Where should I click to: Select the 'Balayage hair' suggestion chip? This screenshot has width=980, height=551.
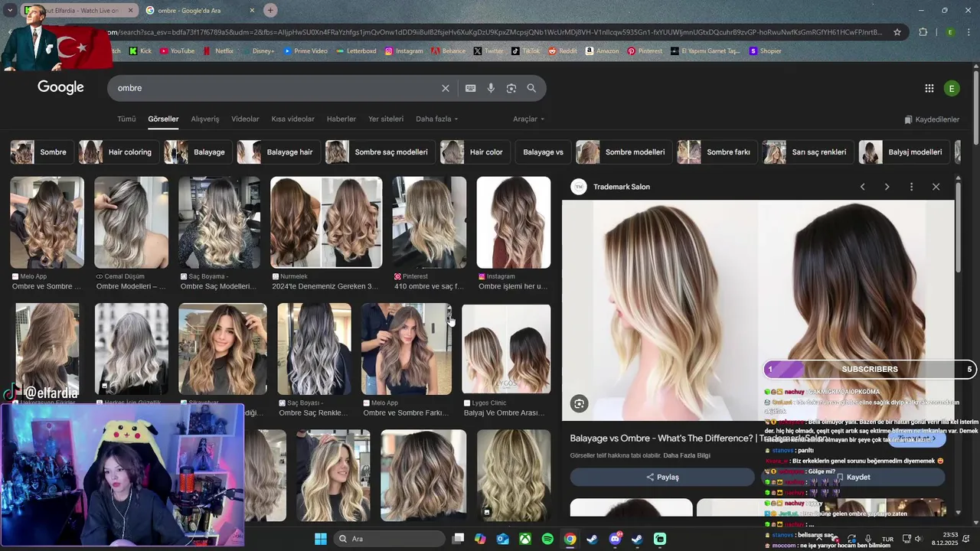279,152
